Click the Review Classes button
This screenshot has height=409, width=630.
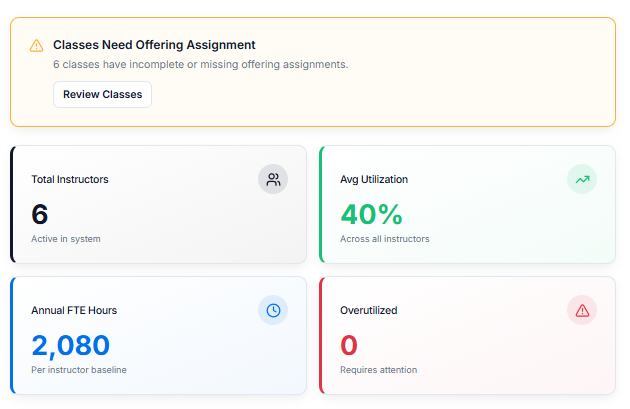[x=102, y=95]
